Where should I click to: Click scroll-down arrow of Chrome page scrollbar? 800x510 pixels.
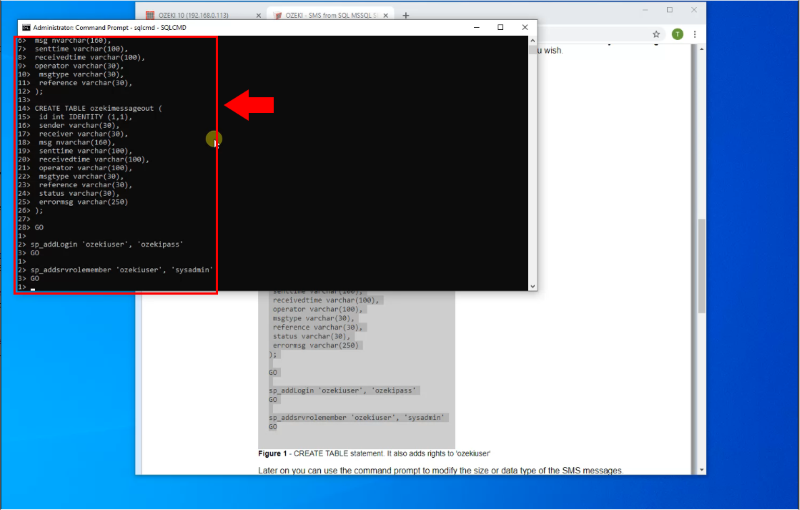(x=702, y=470)
